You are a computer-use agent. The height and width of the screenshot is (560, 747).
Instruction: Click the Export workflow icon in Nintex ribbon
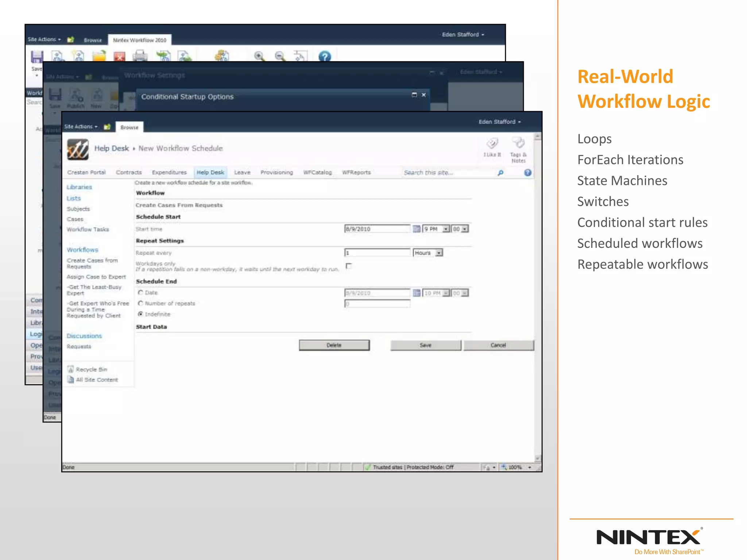tap(185, 56)
